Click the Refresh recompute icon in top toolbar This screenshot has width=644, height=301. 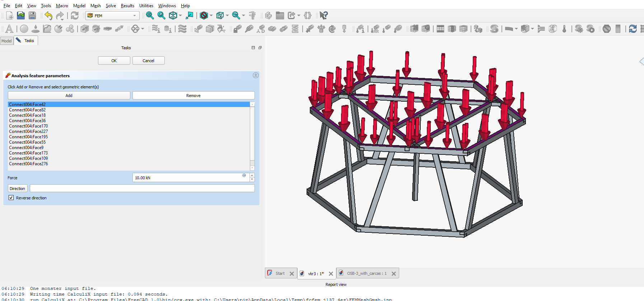point(74,15)
